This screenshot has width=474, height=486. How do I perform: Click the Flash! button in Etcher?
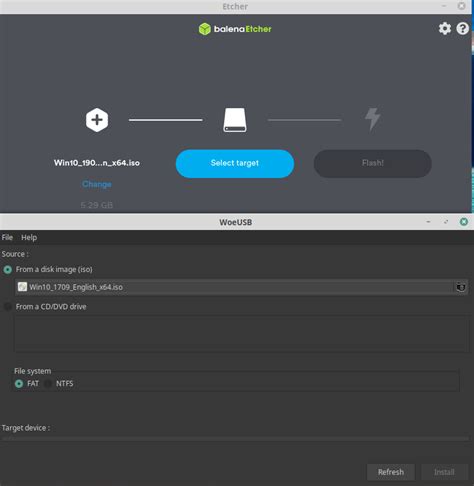point(373,163)
